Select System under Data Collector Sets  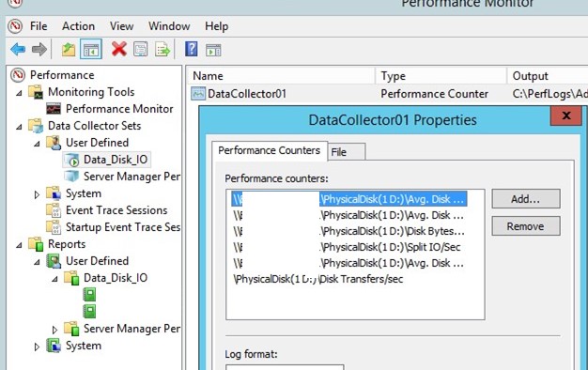[x=84, y=193]
